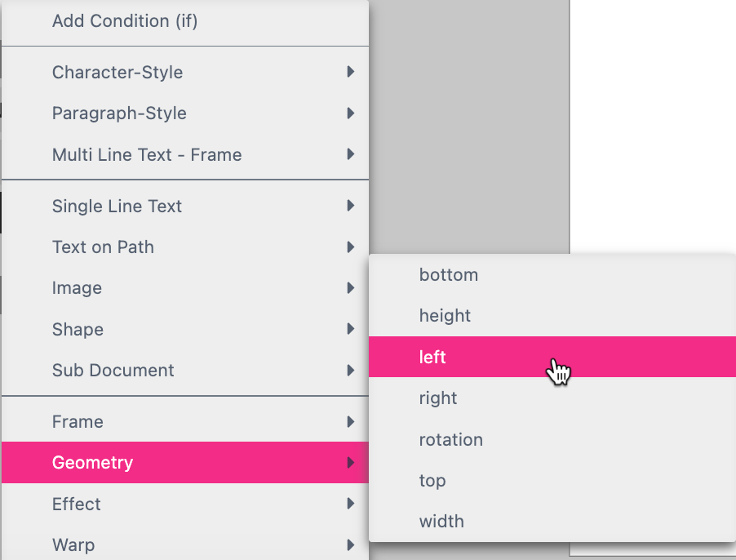Image resolution: width=736 pixels, height=560 pixels.
Task: Open the Single Line Text submenu
Action: (185, 206)
